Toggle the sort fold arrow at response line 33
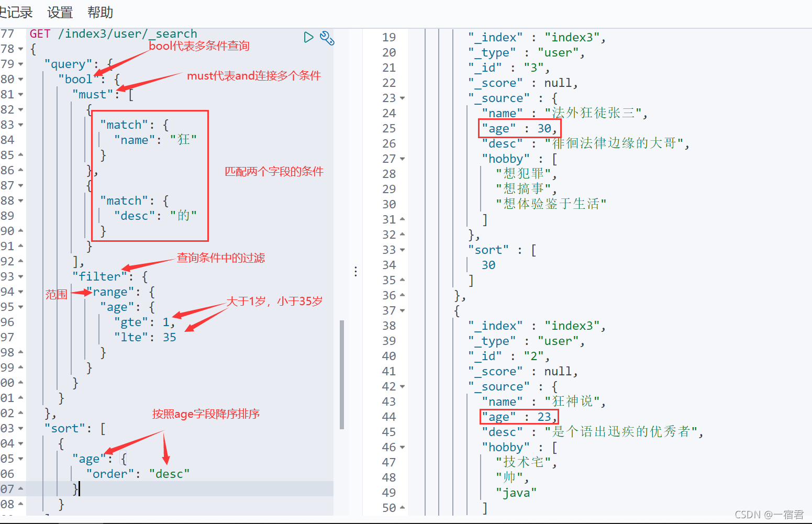This screenshot has height=524, width=812. pyautogui.click(x=402, y=250)
